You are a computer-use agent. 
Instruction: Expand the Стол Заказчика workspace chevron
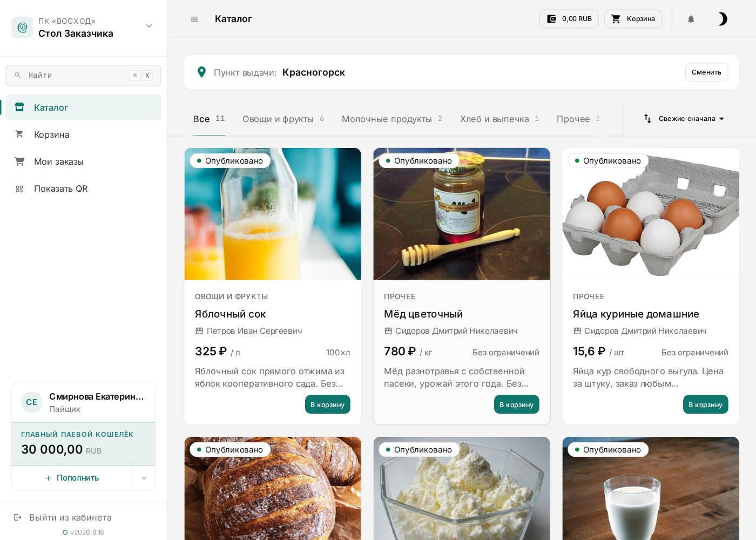coord(149,26)
